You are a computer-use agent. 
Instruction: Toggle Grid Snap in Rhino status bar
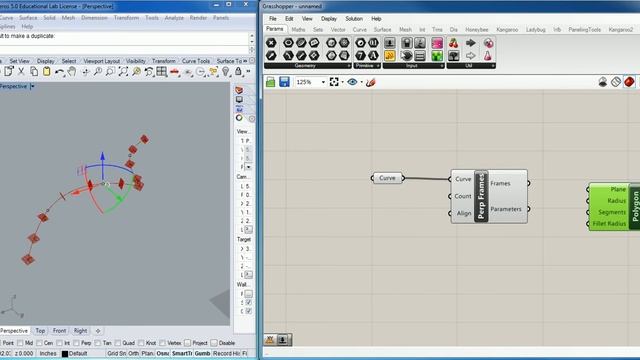tap(116, 353)
